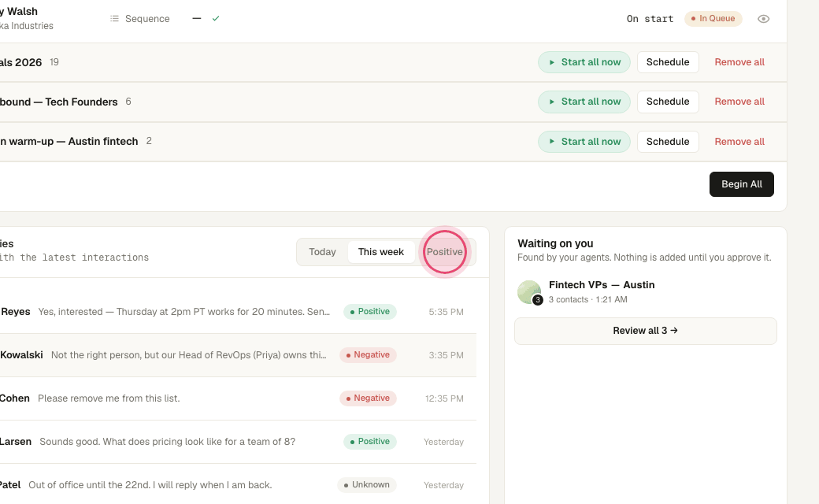Click the dash icon beside Sequence
Image resolution: width=819 pixels, height=504 pixels.
pyautogui.click(x=196, y=18)
